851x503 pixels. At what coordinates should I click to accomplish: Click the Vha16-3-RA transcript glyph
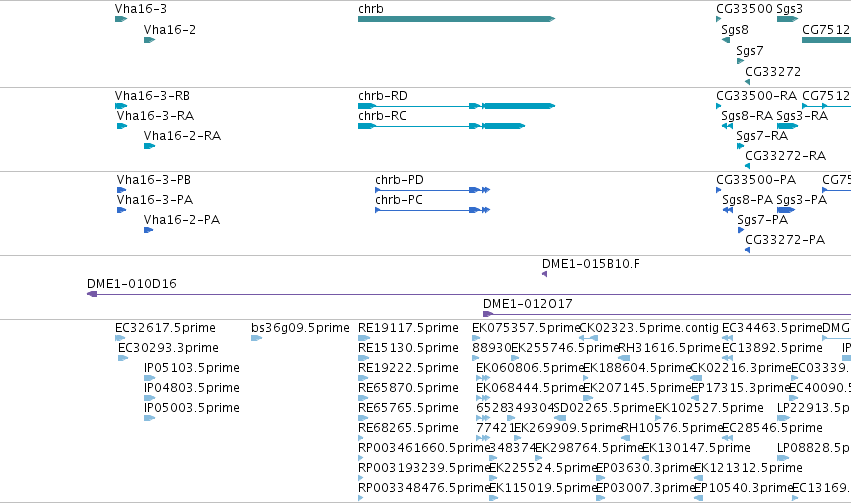point(122,126)
